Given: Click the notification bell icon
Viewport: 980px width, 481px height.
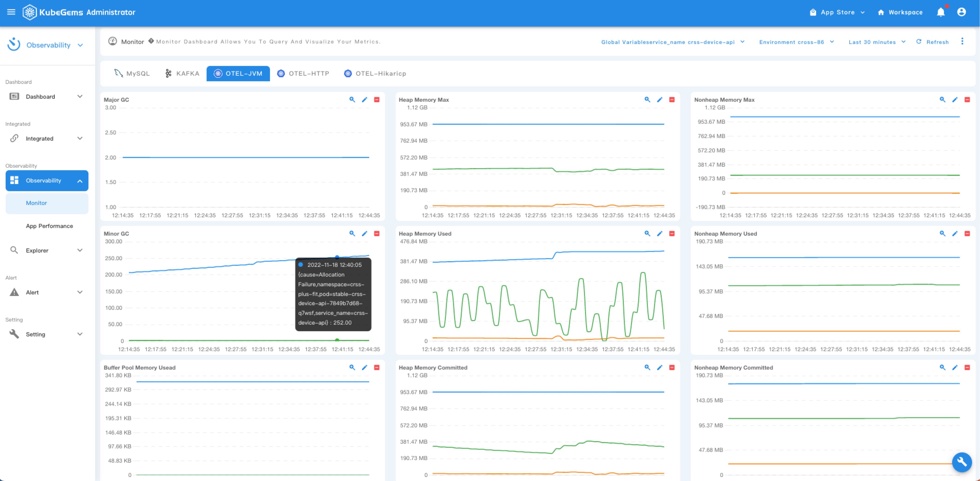Looking at the screenshot, I should tap(940, 12).
